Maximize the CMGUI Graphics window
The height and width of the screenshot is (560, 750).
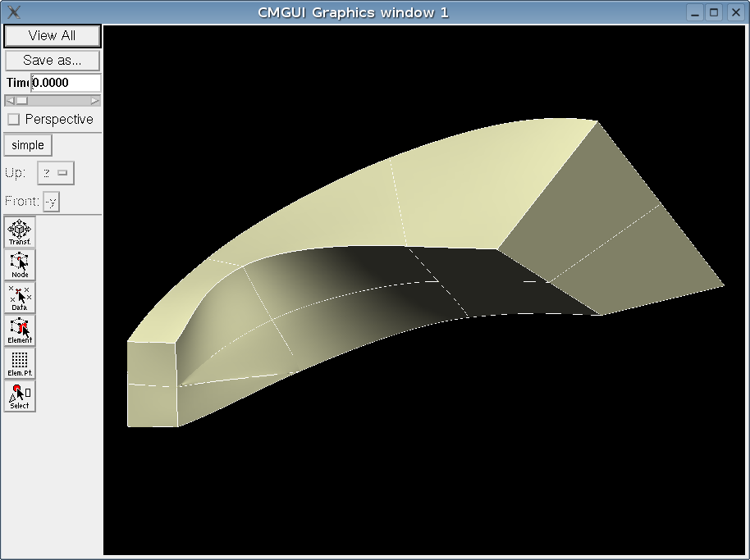point(714,12)
